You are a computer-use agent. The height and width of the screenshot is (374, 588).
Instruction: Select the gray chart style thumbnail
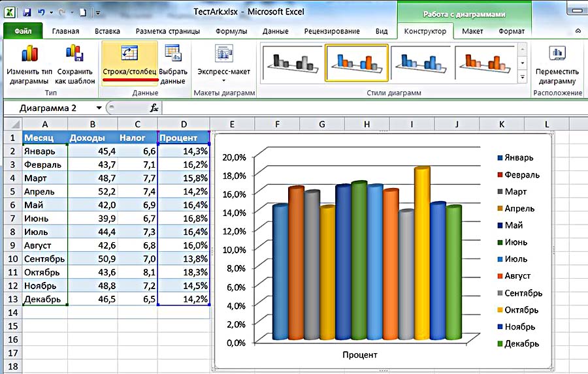coord(291,62)
